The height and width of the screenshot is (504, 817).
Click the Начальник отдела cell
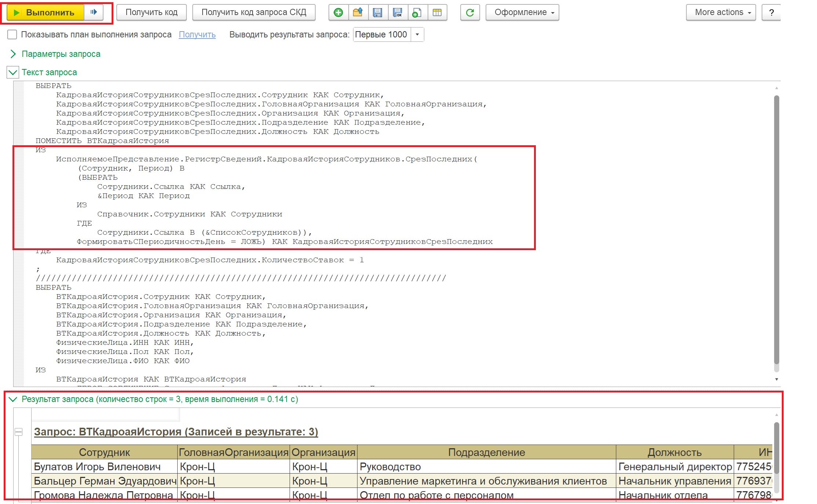(x=675, y=495)
